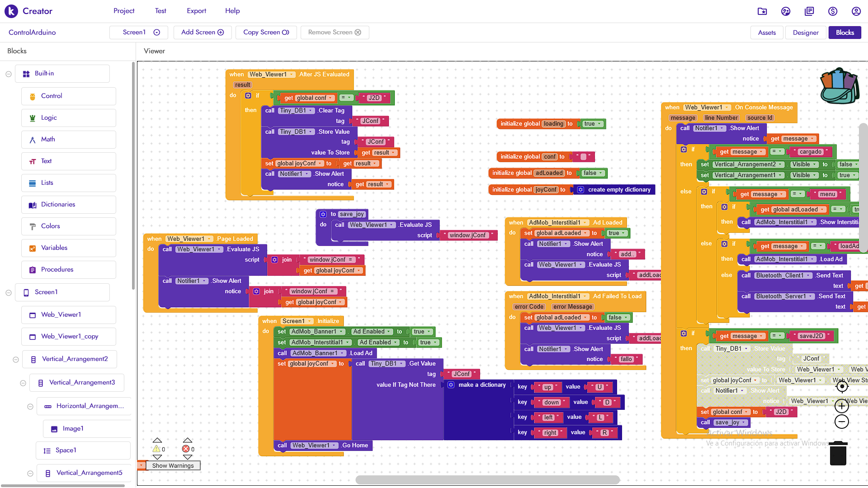This screenshot has width=868, height=488.
Task: Center the workspace with target icon
Action: 842,387
